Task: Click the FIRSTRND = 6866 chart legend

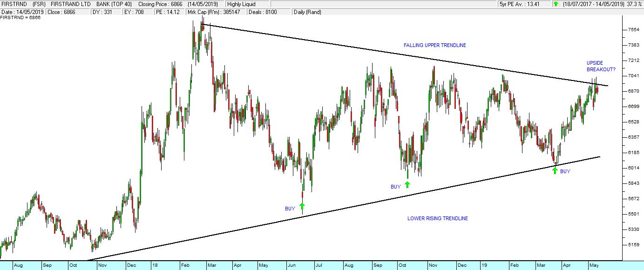Action: coord(20,18)
